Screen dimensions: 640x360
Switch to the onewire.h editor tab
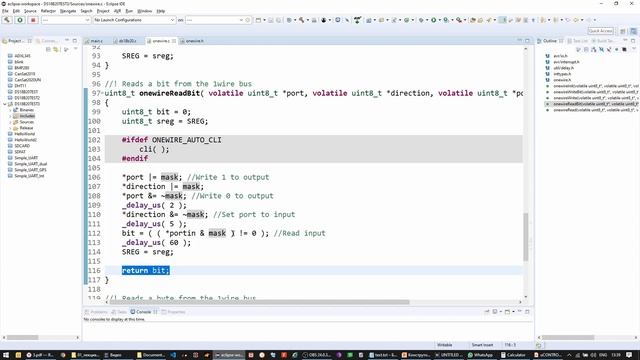[194, 41]
